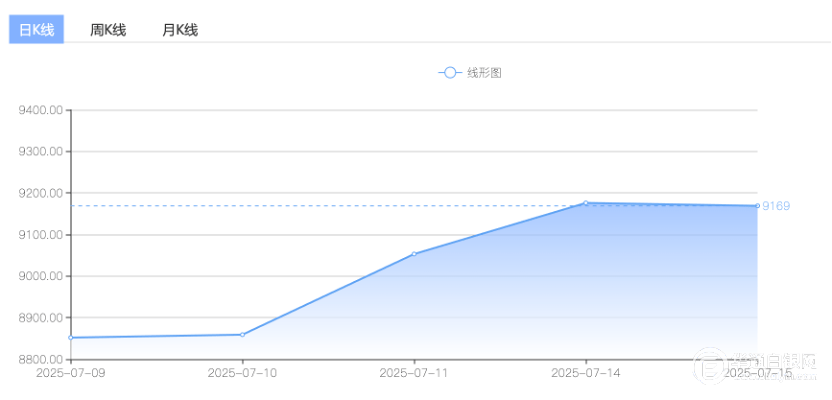Click the 2025-07-11 x-axis date label

[413, 373]
